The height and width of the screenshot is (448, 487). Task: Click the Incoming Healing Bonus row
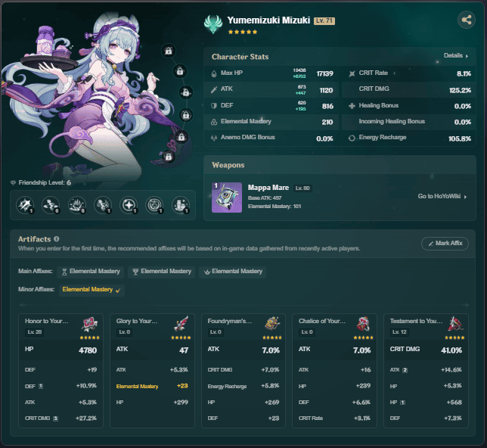coord(408,122)
